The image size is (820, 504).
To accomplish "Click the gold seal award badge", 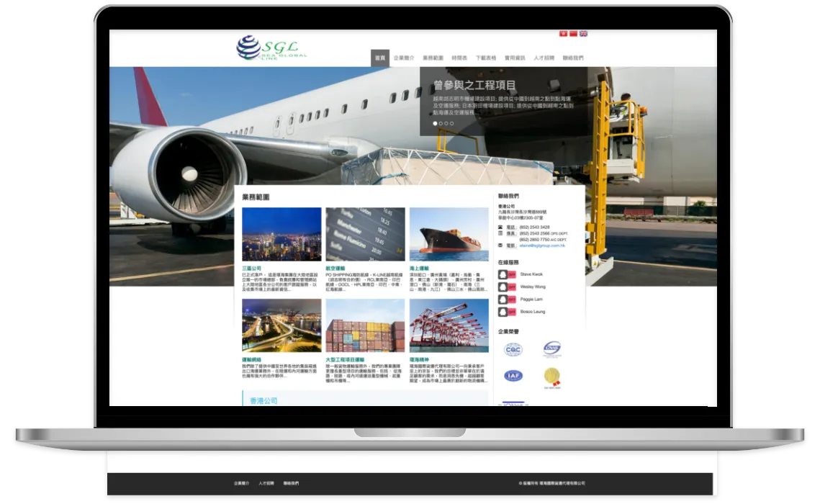I will (x=551, y=377).
